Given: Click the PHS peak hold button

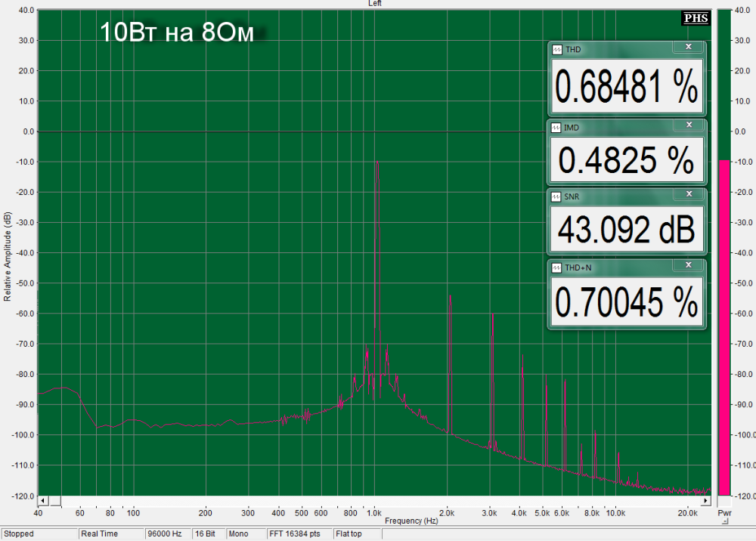Looking at the screenshot, I should point(695,18).
